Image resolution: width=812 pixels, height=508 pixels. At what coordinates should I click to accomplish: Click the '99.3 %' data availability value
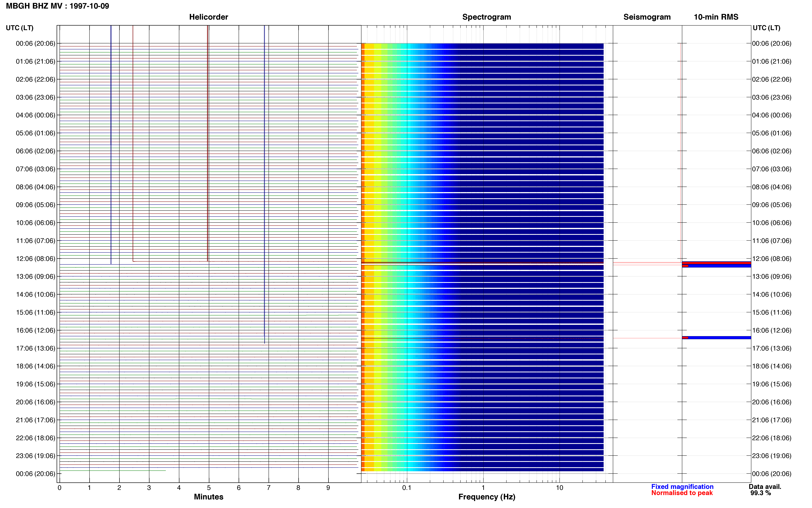coord(761,493)
